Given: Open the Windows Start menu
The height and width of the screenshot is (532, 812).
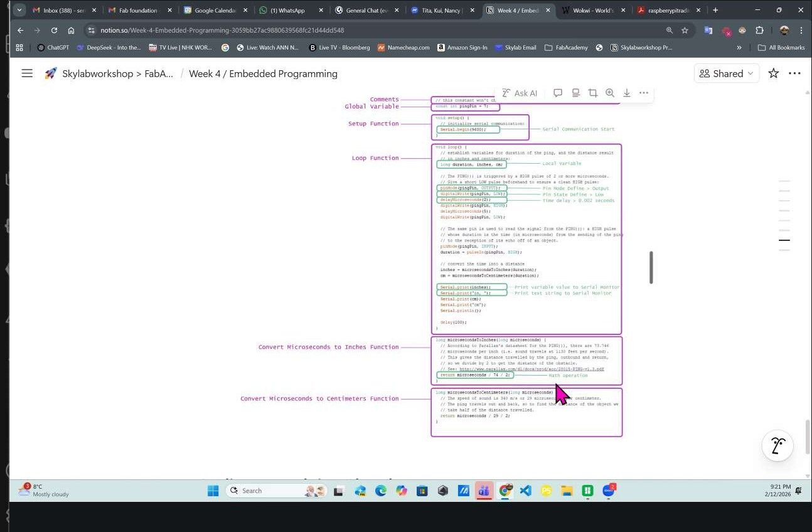Looking at the screenshot, I should tap(213, 491).
